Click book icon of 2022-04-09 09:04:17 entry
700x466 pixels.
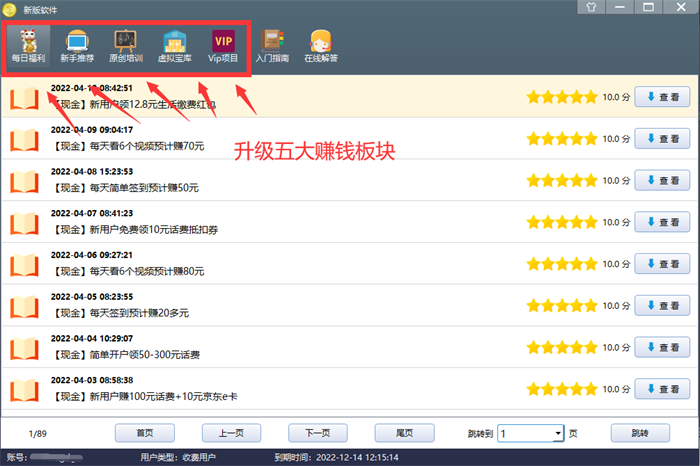pyautogui.click(x=24, y=139)
